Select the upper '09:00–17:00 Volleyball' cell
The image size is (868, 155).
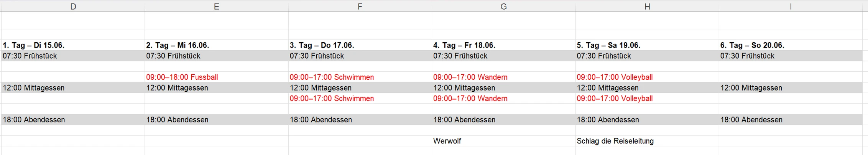click(x=647, y=77)
